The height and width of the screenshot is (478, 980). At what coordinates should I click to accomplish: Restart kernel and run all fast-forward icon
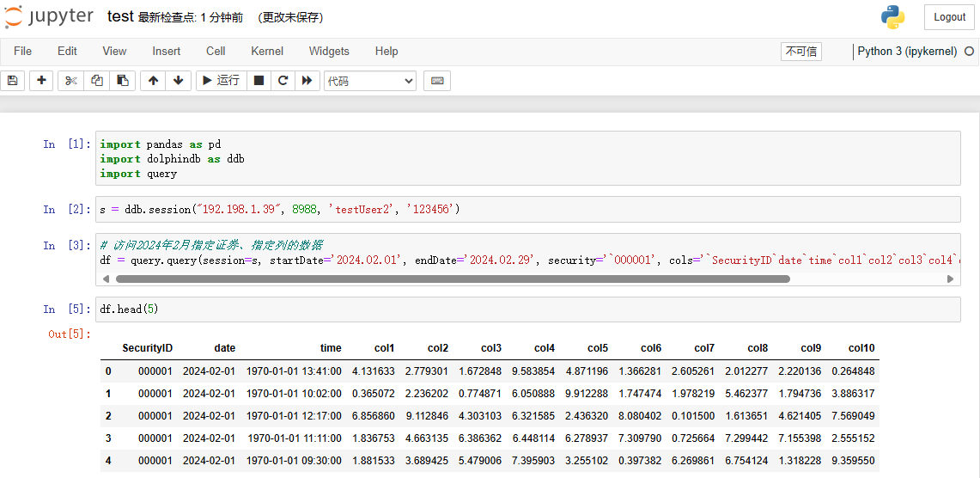(x=307, y=81)
